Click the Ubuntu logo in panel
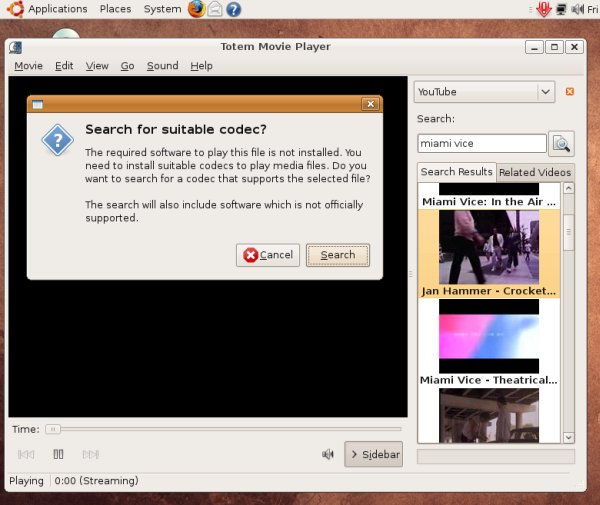Image resolution: width=600 pixels, height=505 pixels. tap(16, 9)
